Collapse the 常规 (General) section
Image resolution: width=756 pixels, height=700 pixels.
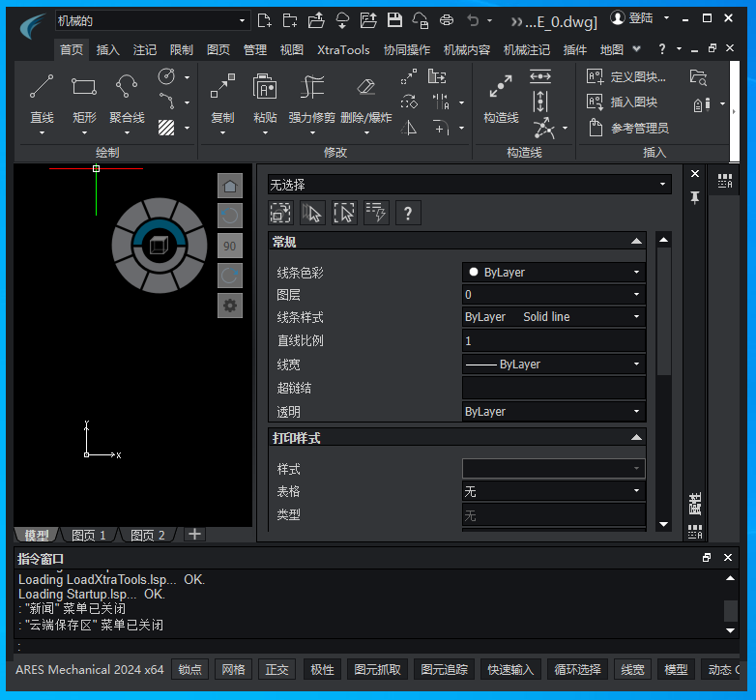point(635,242)
